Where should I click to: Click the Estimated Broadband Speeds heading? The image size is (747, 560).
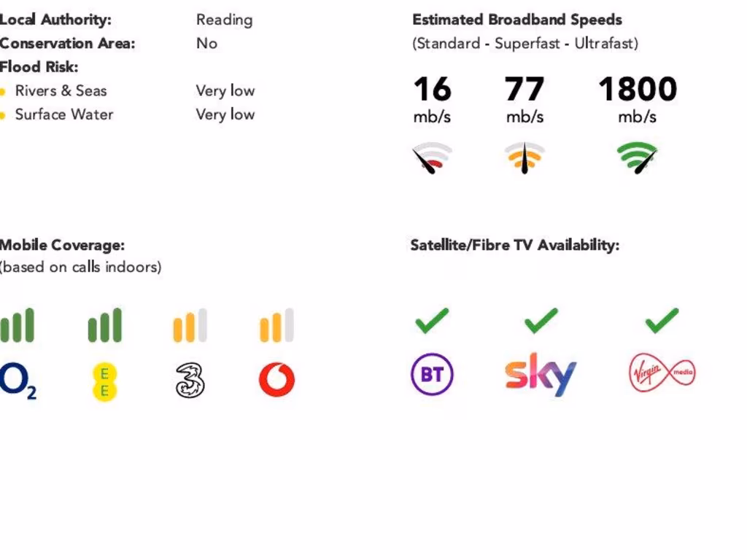coord(517,20)
